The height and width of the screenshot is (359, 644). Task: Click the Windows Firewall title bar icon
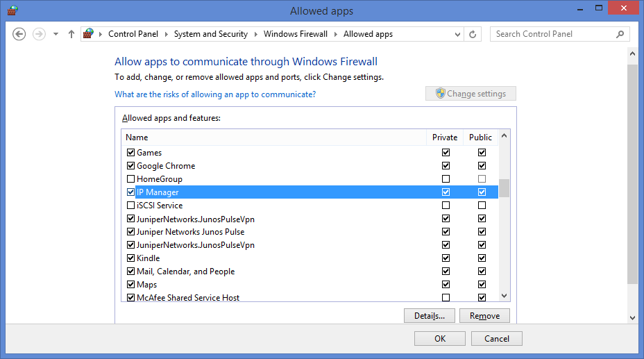[12, 10]
